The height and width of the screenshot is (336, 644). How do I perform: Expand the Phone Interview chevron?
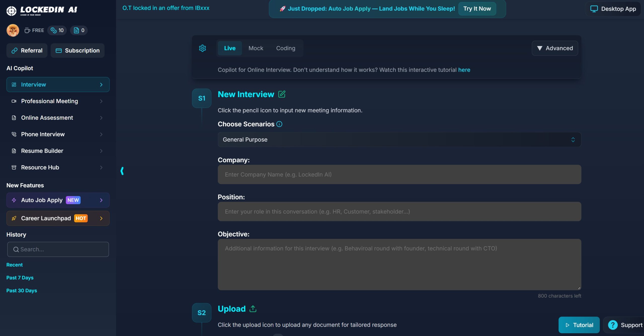pos(101,135)
